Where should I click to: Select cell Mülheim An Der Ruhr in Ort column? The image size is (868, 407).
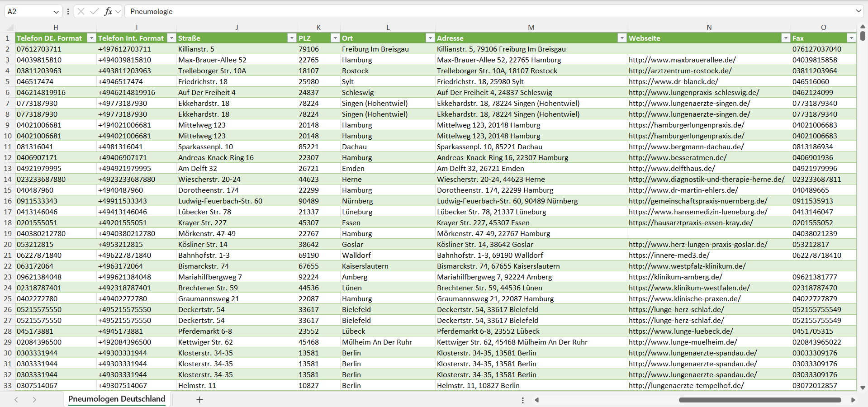tap(388, 342)
